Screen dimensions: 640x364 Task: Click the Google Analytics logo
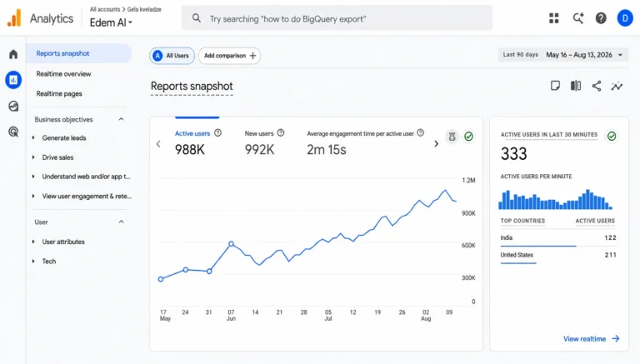(14, 18)
